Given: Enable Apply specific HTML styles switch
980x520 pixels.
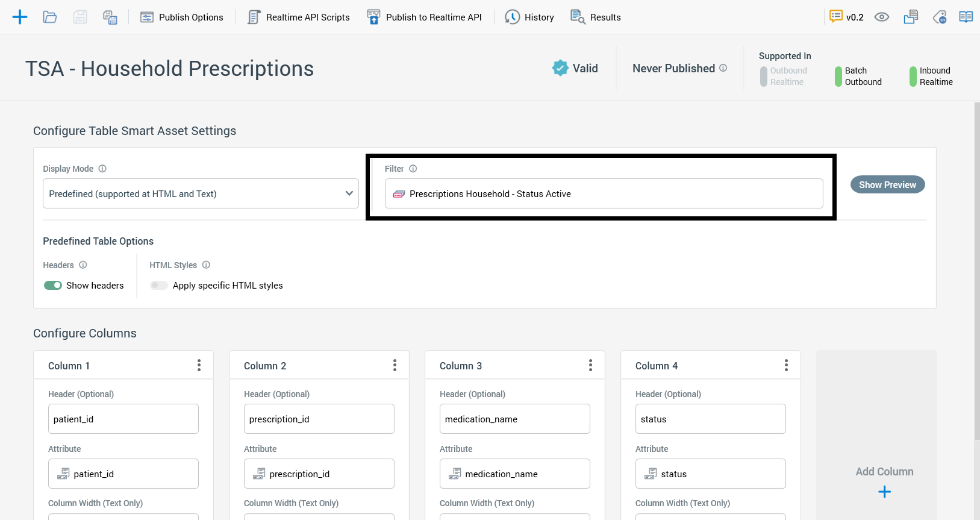Looking at the screenshot, I should tap(159, 286).
